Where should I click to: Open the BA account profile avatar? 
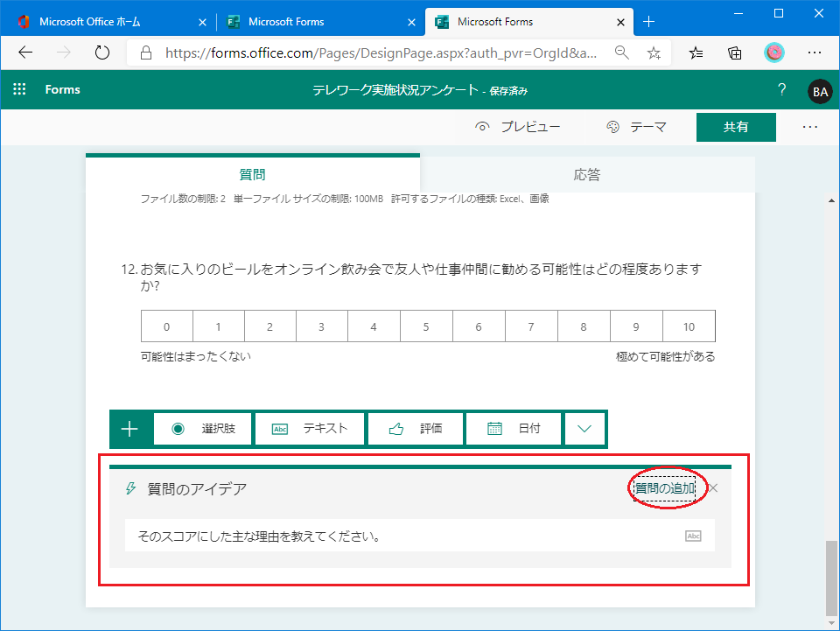pyautogui.click(x=820, y=91)
